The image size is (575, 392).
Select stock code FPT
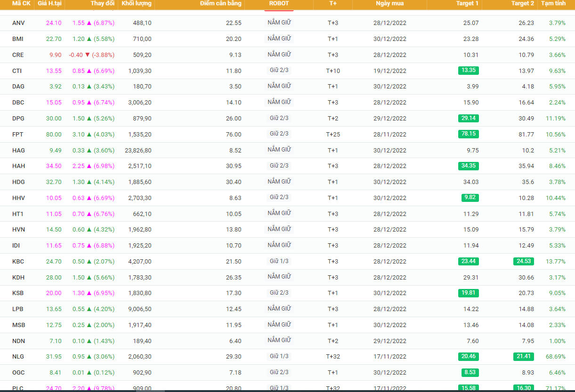pos(18,135)
